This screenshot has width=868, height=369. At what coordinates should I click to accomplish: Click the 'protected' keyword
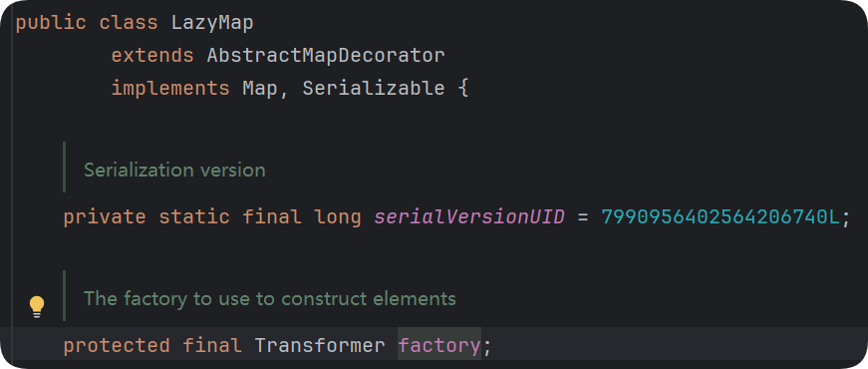[x=117, y=346]
